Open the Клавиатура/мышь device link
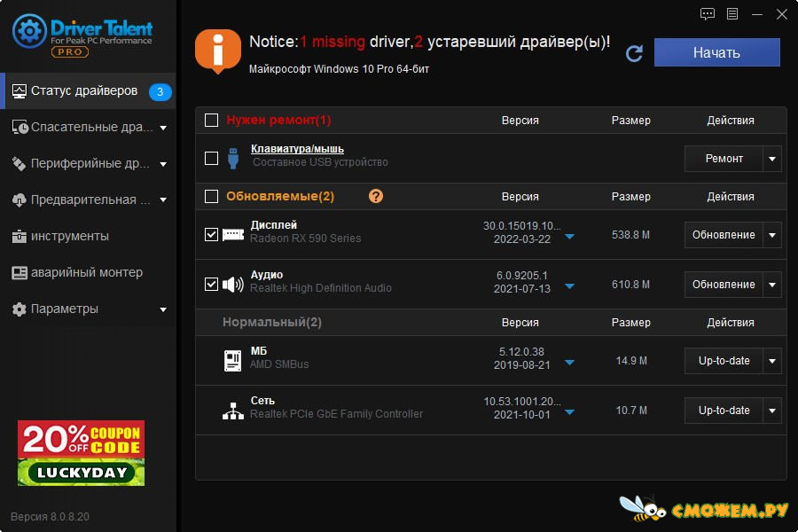Viewport: 798px width, 532px height. coord(297,149)
